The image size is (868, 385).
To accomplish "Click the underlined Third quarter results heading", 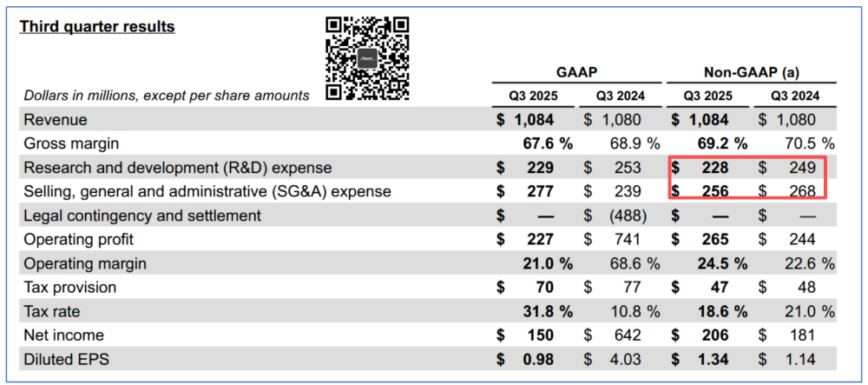I will [x=97, y=27].
